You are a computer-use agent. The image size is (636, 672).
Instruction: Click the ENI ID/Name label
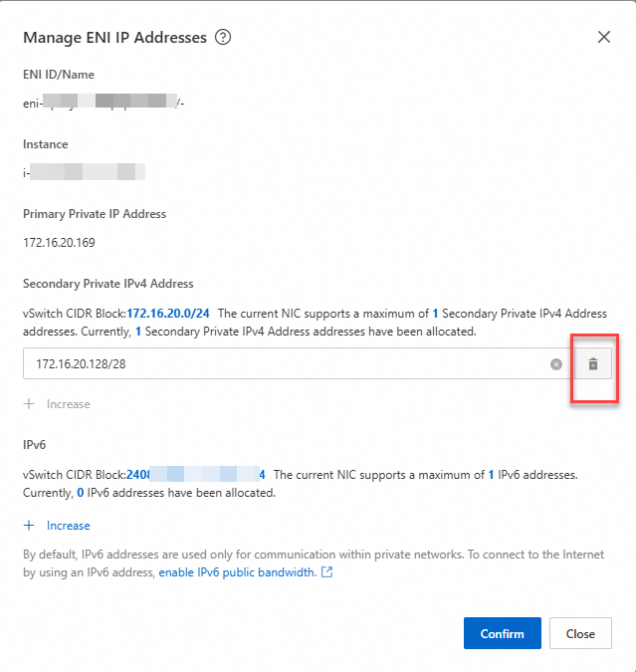click(59, 75)
